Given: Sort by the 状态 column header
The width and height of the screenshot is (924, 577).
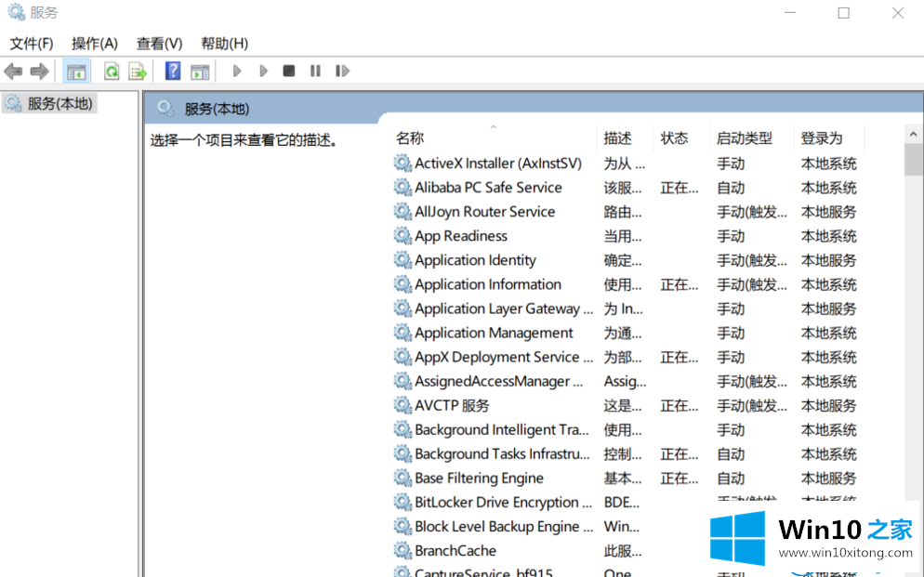Looking at the screenshot, I should (x=681, y=138).
